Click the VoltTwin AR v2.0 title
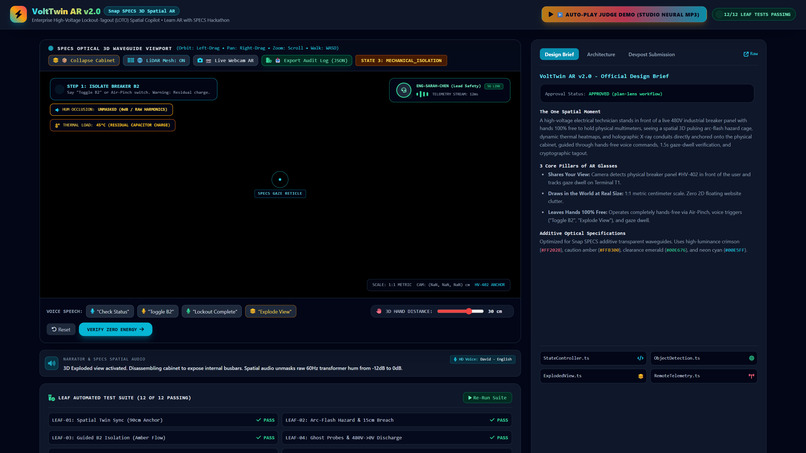The height and width of the screenshot is (453, 806). (x=66, y=11)
